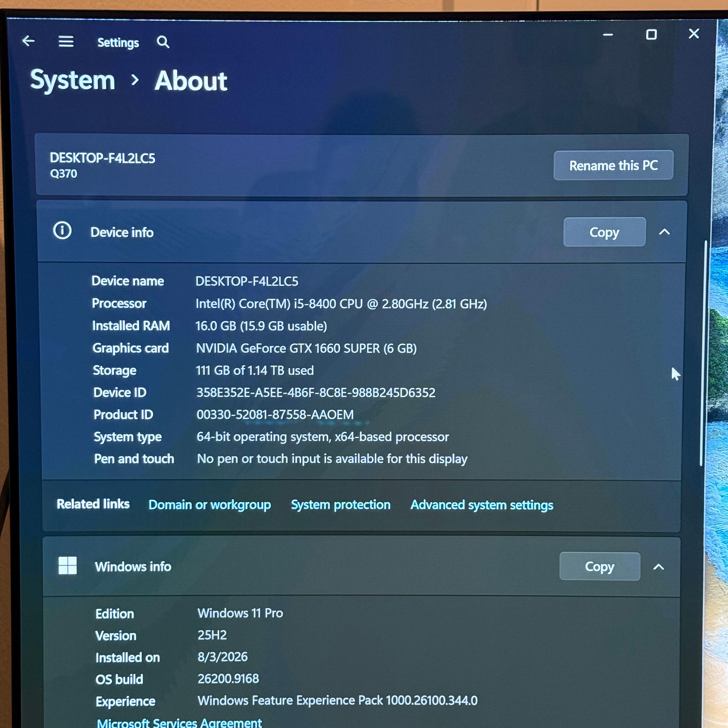The width and height of the screenshot is (728, 728).
Task: Copy the Windows info details
Action: pos(600,566)
